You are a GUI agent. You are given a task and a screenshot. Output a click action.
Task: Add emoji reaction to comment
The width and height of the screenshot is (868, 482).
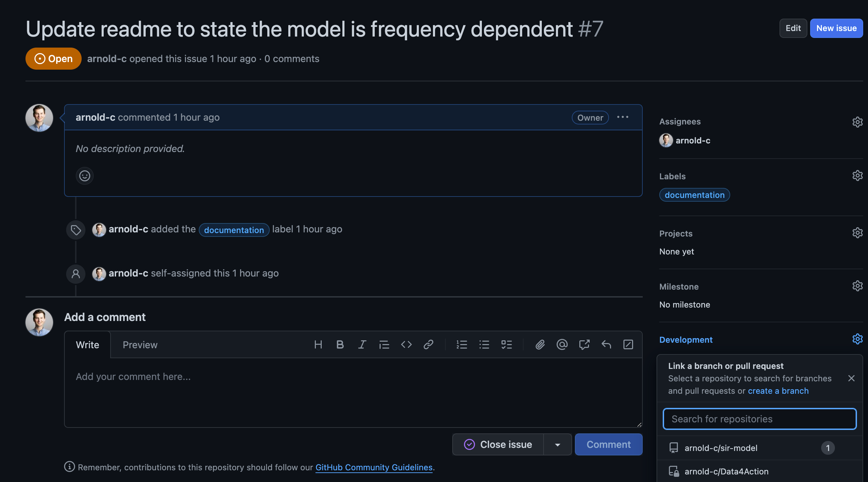85,176
